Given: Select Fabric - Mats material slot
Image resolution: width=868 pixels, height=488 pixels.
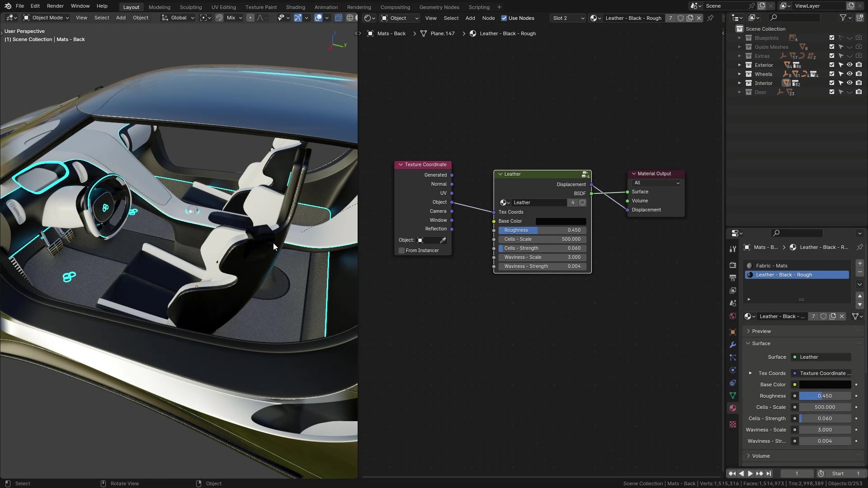Looking at the screenshot, I should pyautogui.click(x=797, y=266).
